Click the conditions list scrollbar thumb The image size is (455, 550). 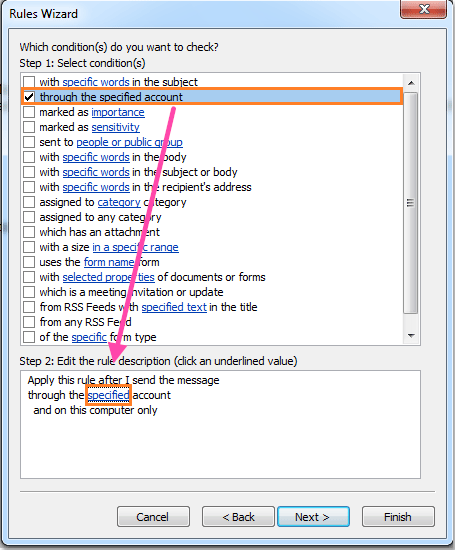(x=411, y=203)
